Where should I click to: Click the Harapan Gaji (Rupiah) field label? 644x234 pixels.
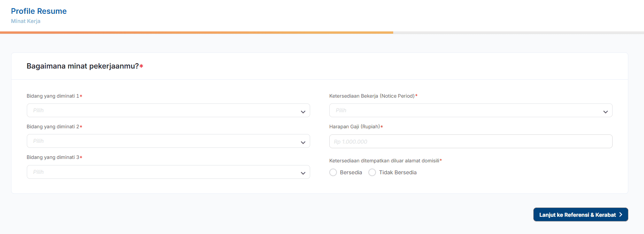point(355,127)
